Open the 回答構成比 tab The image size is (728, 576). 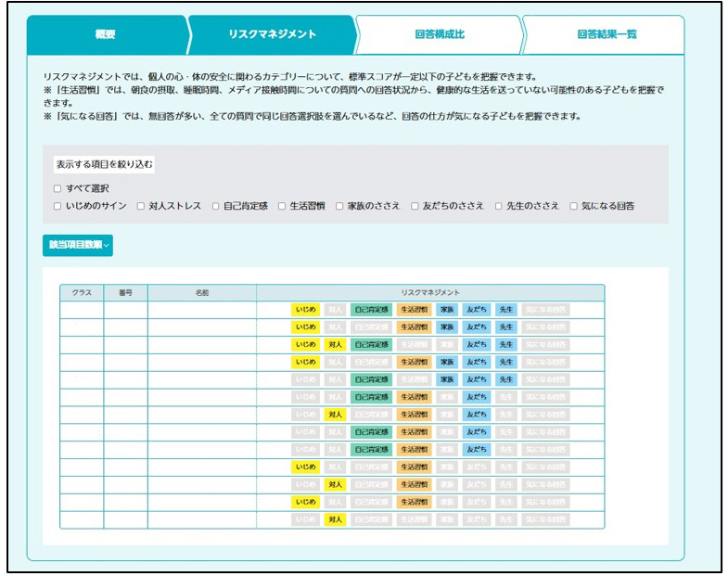(440, 34)
